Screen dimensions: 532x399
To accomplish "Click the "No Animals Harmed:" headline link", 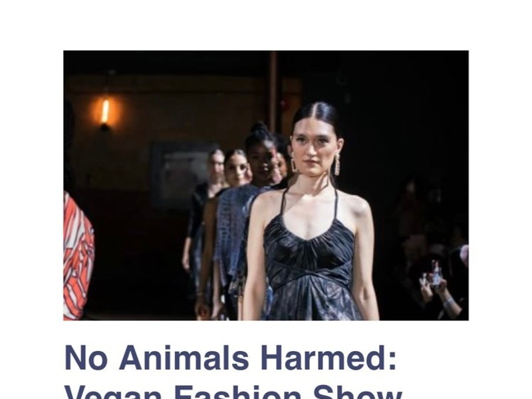I will (230, 358).
